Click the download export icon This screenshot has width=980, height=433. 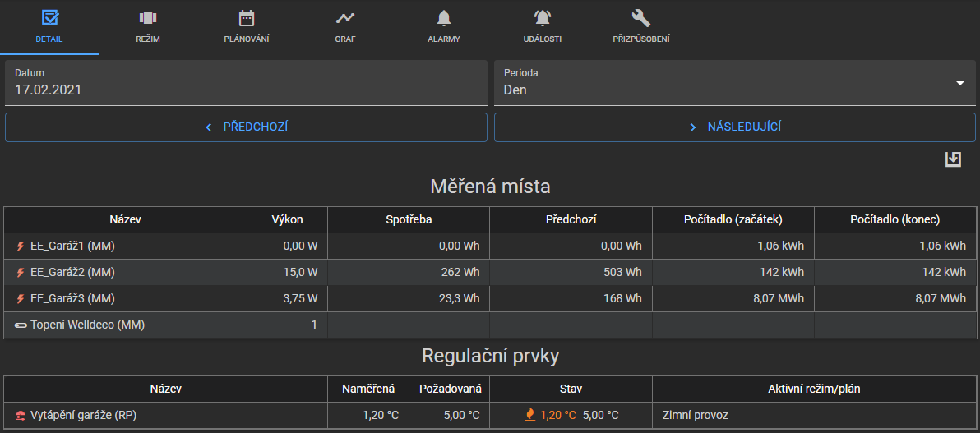click(x=953, y=159)
